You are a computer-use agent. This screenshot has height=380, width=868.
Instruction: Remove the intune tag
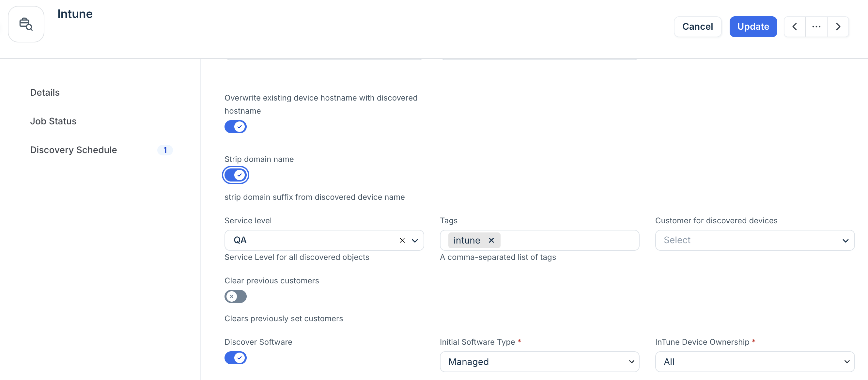pos(491,240)
